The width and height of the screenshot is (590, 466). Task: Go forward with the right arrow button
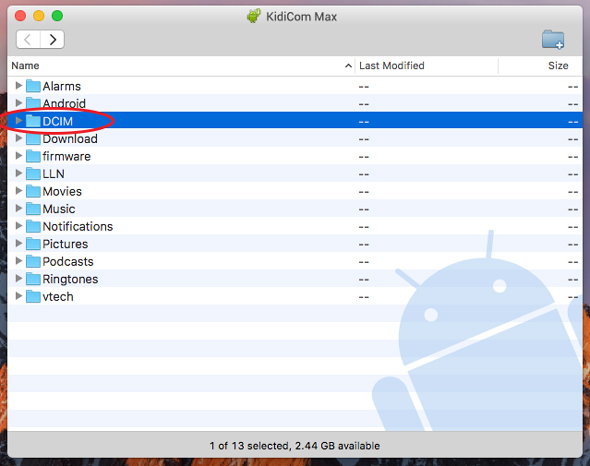52,40
